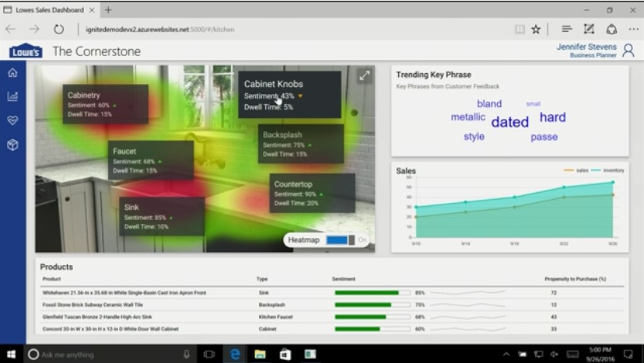Open the browser share icon
Screen dimensions: 644x363
(x=611, y=30)
